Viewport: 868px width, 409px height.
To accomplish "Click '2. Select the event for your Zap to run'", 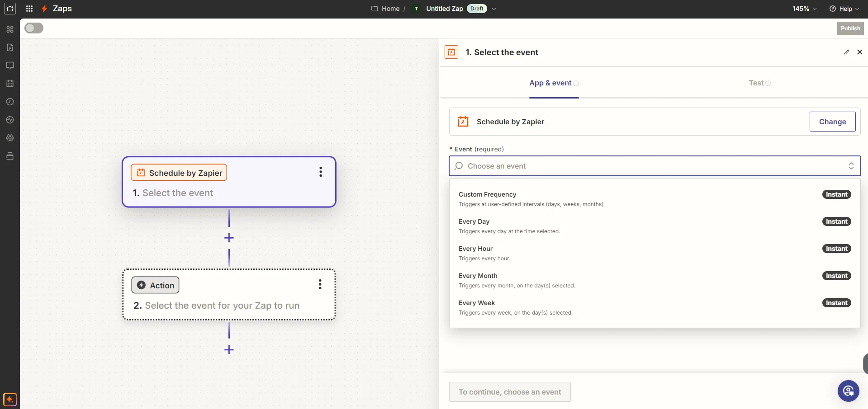I will click(x=216, y=306).
